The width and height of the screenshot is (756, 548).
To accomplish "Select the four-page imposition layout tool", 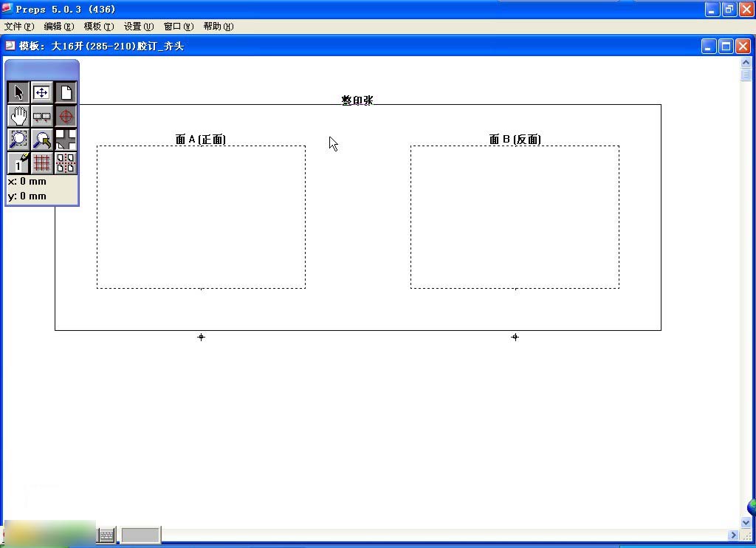I will [x=66, y=140].
